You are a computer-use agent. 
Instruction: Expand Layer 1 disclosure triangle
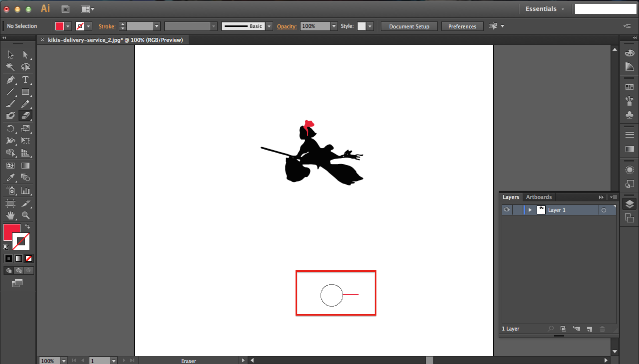tap(530, 210)
